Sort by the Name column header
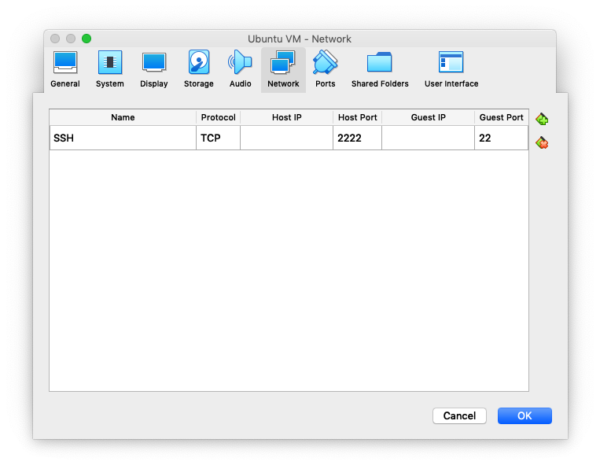 123,117
